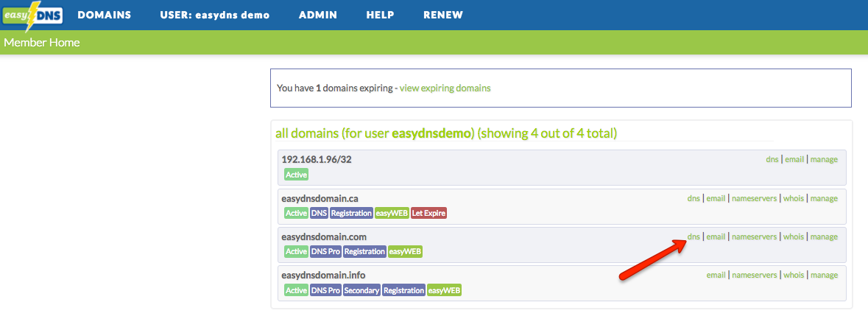Open manage for easydnsdomain.info
Image resolution: width=868 pixels, height=319 pixels.
824,275
